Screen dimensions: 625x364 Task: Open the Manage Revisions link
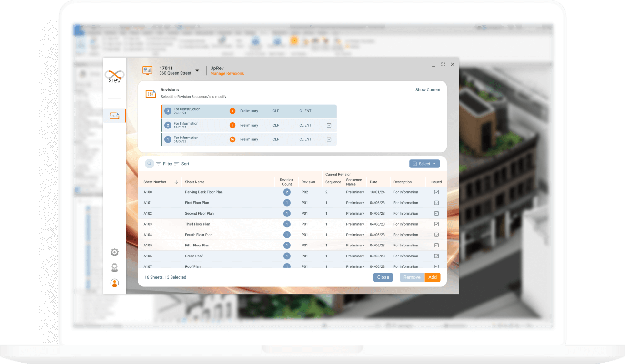pyautogui.click(x=227, y=74)
